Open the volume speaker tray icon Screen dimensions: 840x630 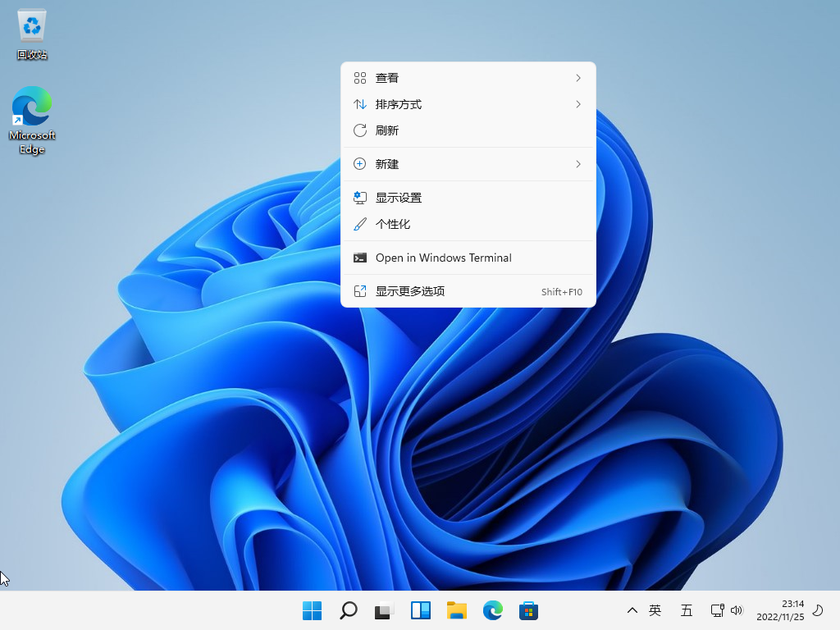tap(737, 610)
